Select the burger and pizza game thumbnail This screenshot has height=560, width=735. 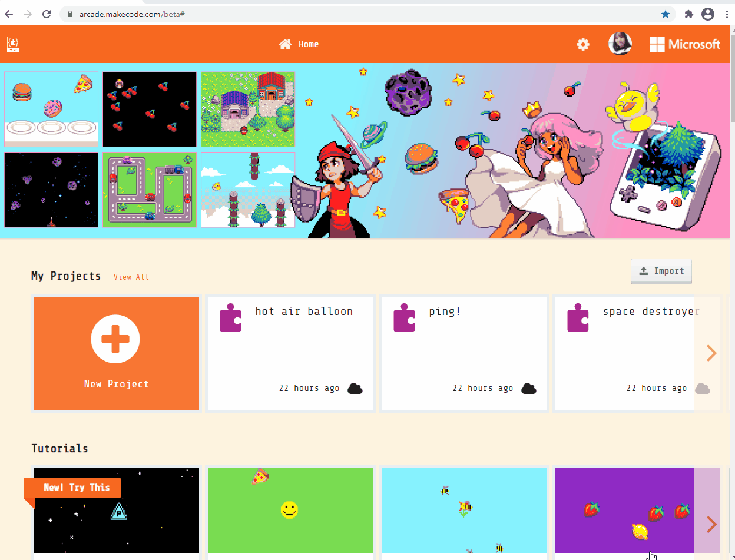tap(51, 110)
